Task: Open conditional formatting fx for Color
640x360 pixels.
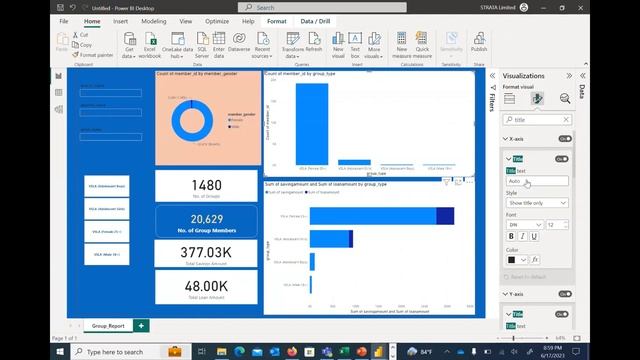Action: pyautogui.click(x=535, y=260)
